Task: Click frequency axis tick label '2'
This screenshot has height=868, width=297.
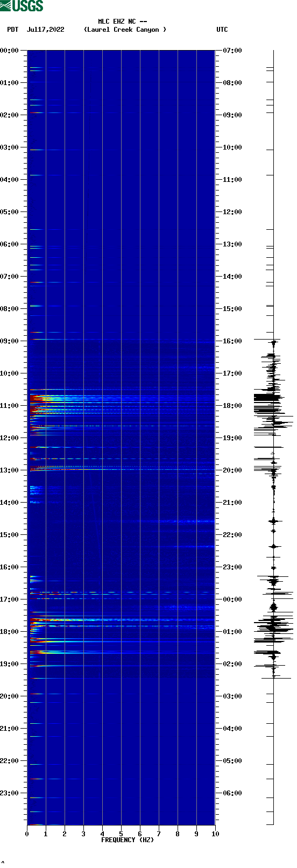Action: click(x=65, y=834)
